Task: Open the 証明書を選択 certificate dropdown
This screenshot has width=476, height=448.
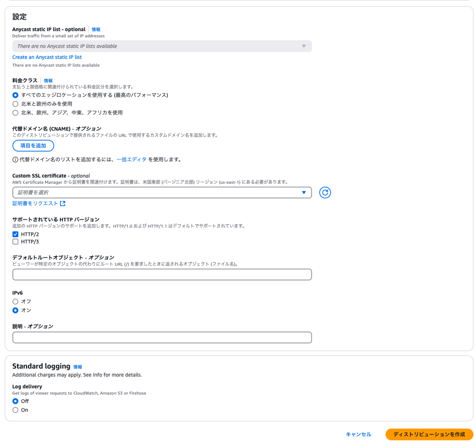Action: pyautogui.click(x=162, y=193)
